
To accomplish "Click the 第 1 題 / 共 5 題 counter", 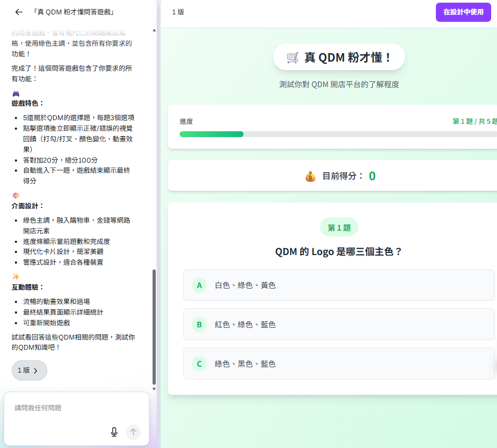I will pyautogui.click(x=475, y=121).
